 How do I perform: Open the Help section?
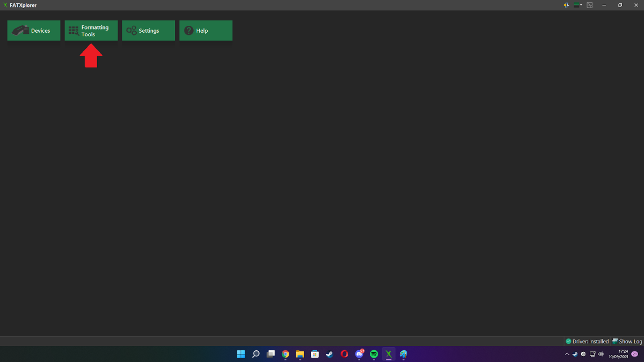coord(206,31)
